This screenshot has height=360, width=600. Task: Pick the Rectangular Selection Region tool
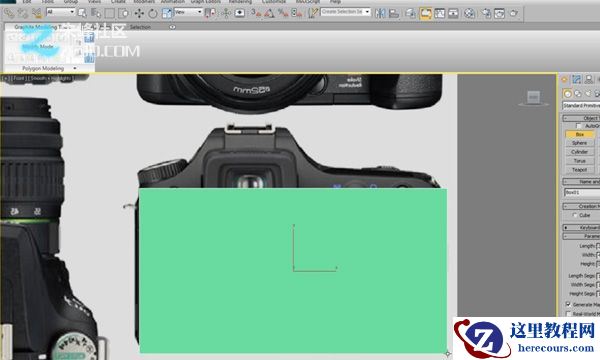[x=110, y=13]
